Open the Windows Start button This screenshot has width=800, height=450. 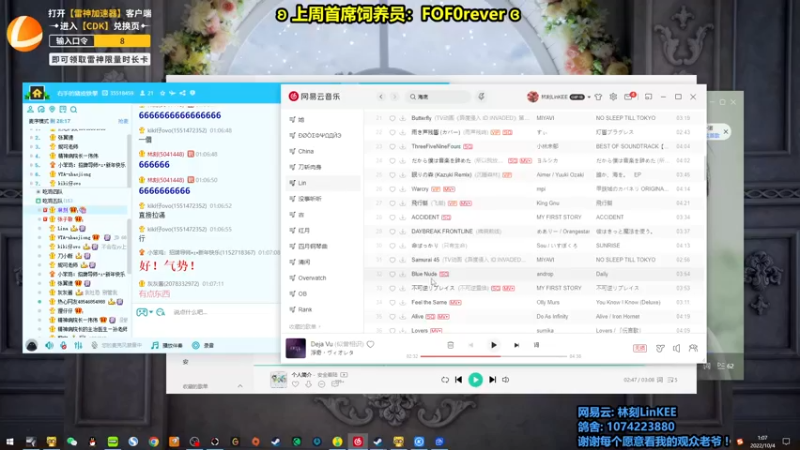pyautogui.click(x=9, y=441)
